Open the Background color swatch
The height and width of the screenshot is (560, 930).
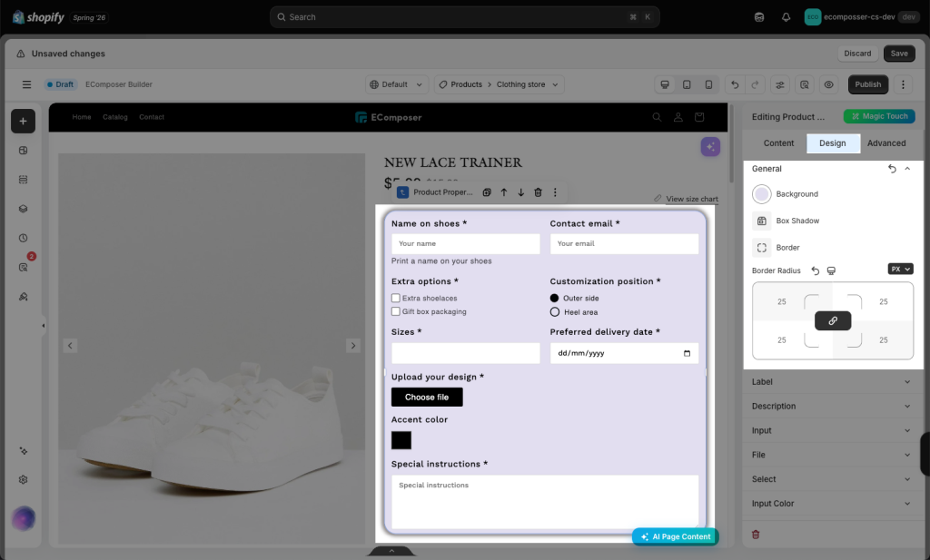tap(762, 194)
